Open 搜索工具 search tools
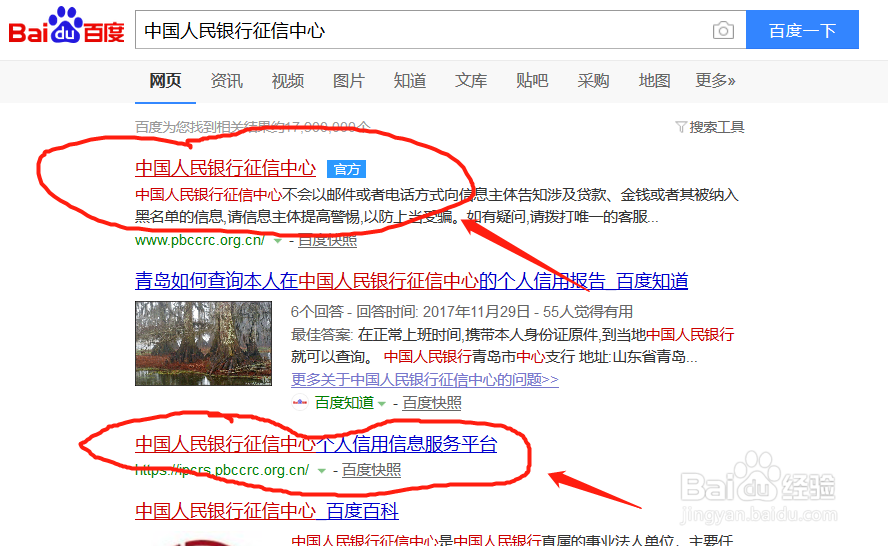 tap(716, 127)
